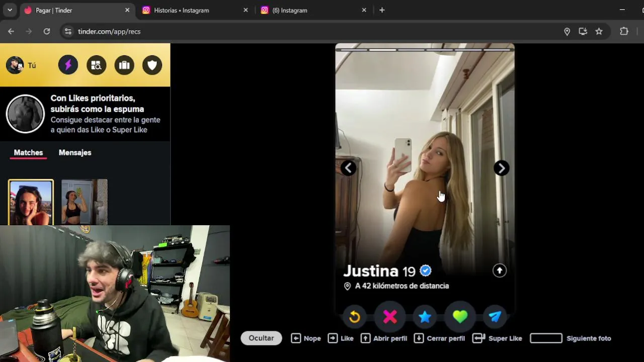644x362 pixels.
Task: Show the previous photo of Justina
Action: tap(349, 168)
